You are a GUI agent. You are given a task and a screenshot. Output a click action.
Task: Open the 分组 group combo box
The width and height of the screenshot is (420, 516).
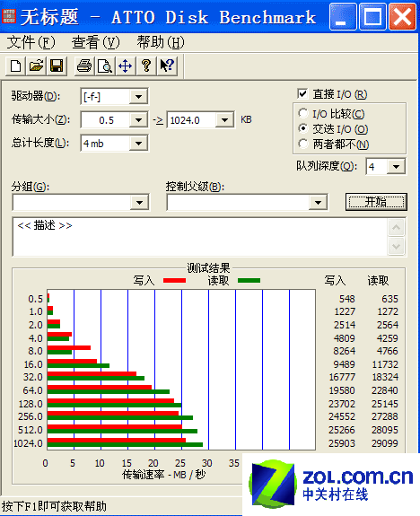point(81,203)
